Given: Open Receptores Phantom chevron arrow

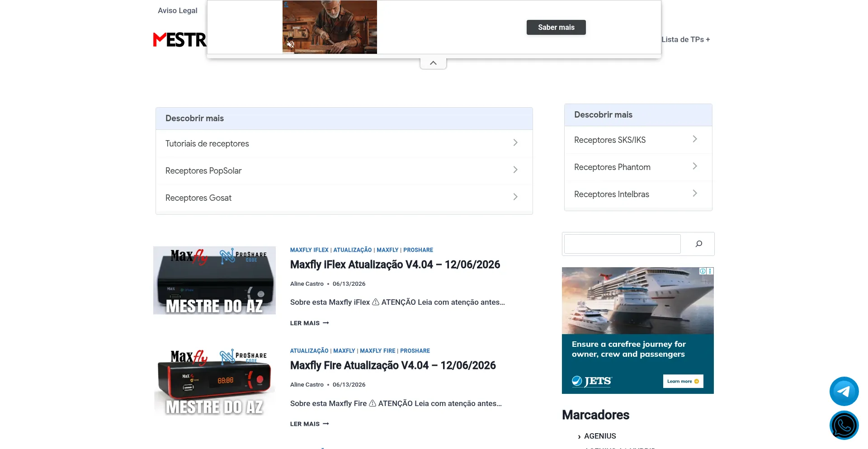Looking at the screenshot, I should tap(695, 166).
